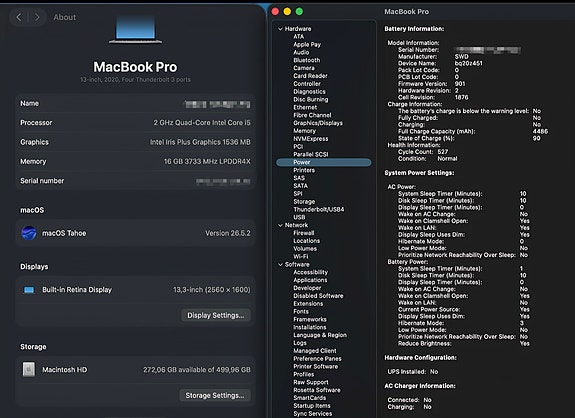The height and width of the screenshot is (418, 575).
Task: Collapse the Hardware section
Action: pyautogui.click(x=281, y=29)
